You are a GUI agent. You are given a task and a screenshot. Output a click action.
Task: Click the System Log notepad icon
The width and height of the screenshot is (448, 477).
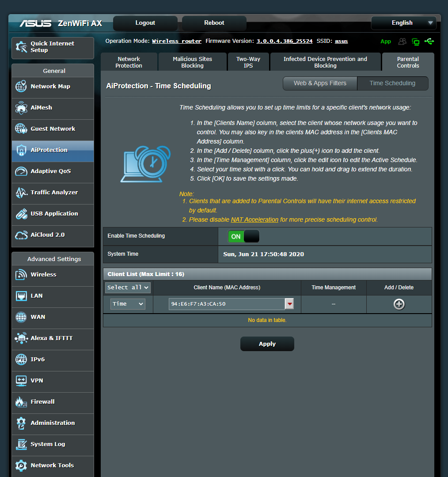[x=21, y=444]
